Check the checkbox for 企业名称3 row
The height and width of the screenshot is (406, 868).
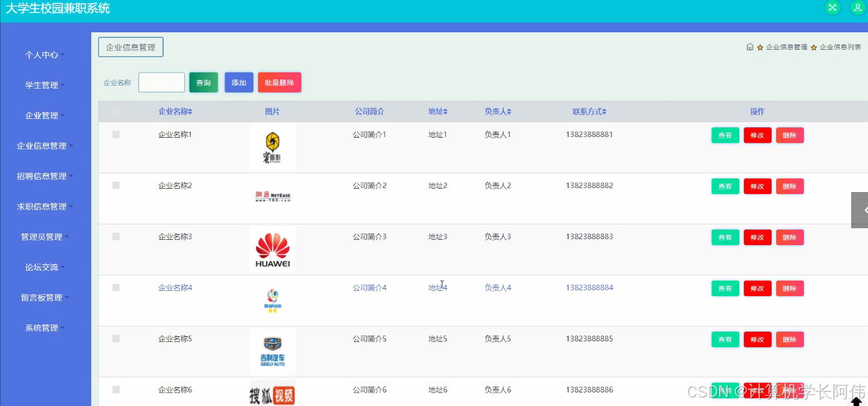(x=116, y=237)
